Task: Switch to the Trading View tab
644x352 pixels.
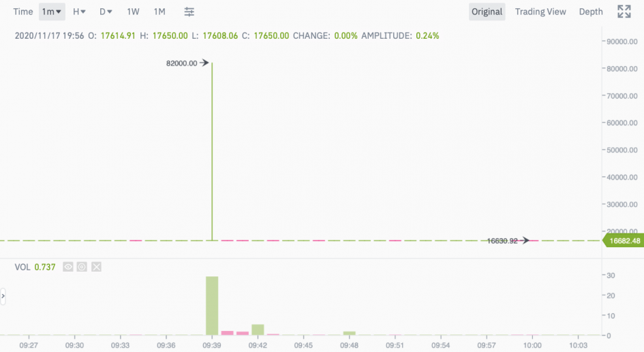Action: pyautogui.click(x=540, y=12)
